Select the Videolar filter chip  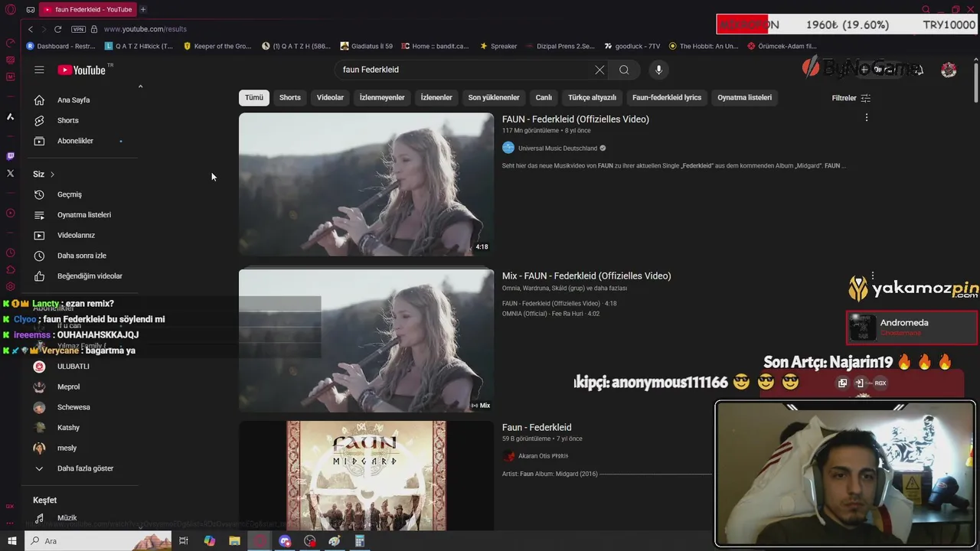331,98
